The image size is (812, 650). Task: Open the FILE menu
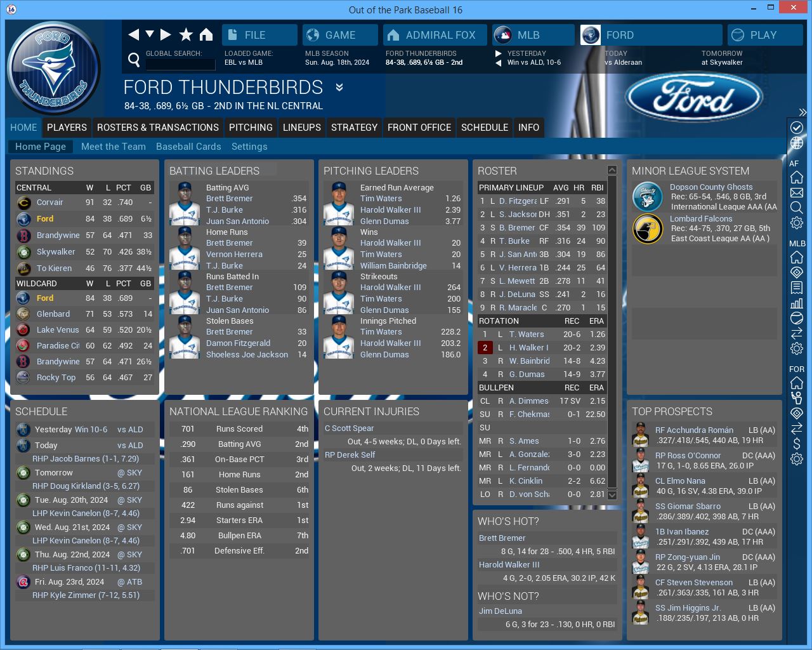pyautogui.click(x=259, y=35)
